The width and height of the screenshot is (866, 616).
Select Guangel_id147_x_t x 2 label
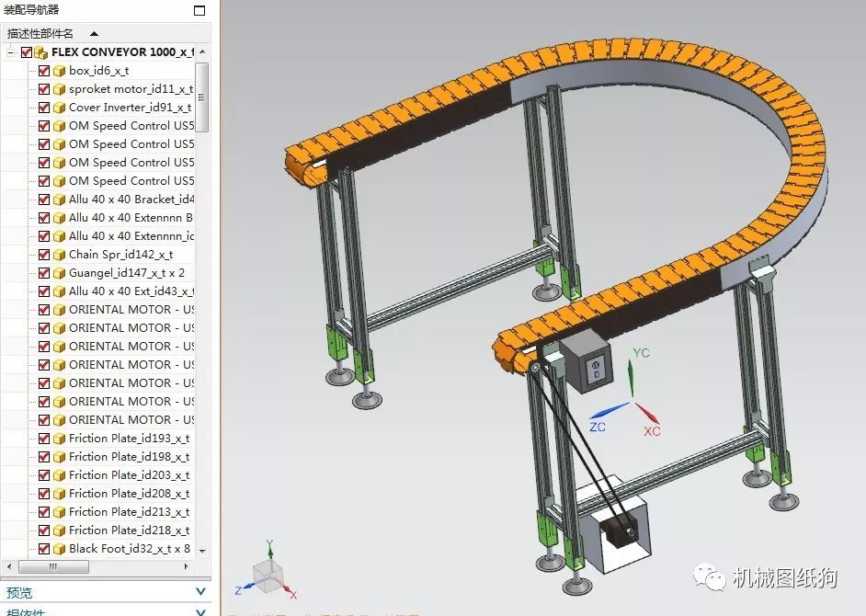[x=127, y=273]
